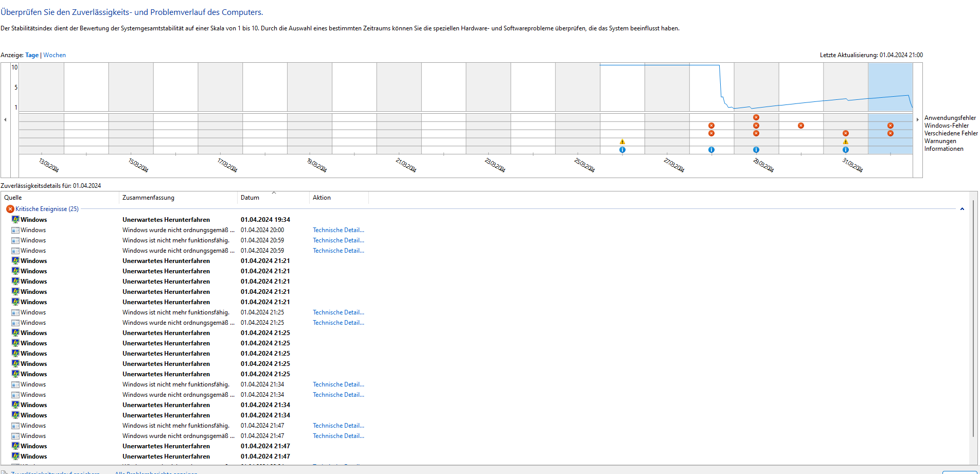The width and height of the screenshot is (980, 474).
Task: Click the information icon on 26.03.2024
Action: coord(622,150)
